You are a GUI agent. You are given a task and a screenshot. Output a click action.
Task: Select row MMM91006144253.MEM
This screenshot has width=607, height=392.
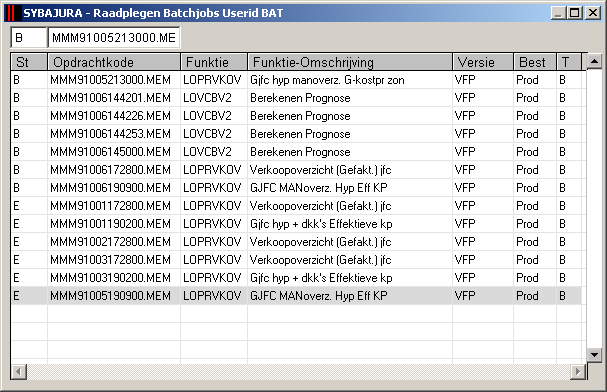click(296, 134)
